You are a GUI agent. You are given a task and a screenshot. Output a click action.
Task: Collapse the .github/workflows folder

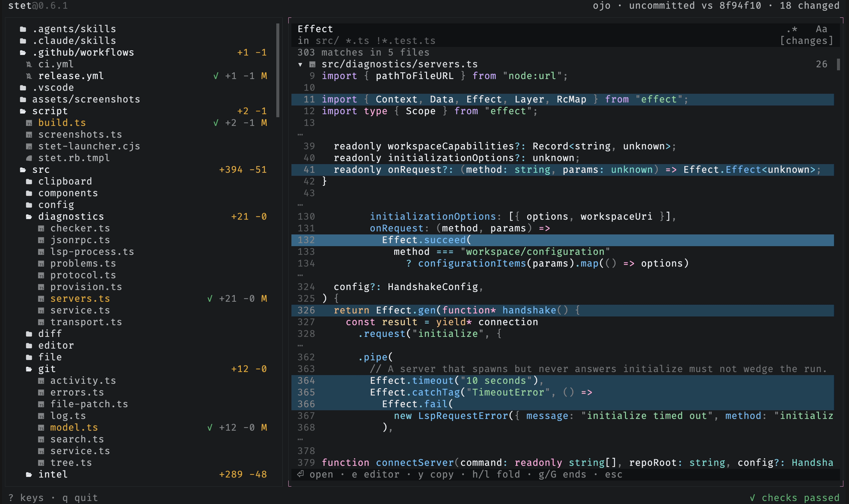point(23,53)
